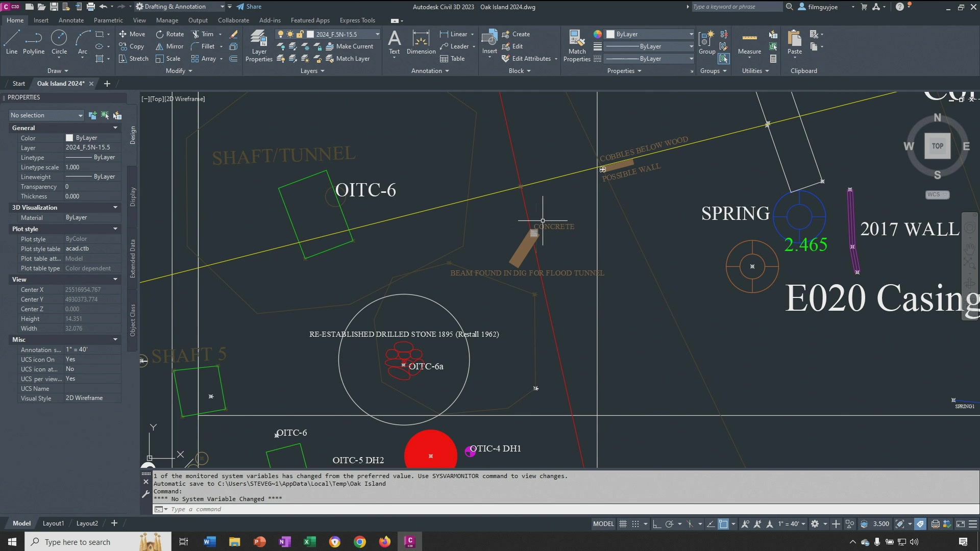This screenshot has width=980, height=551.
Task: Toggle ortho mode in status bar
Action: pyautogui.click(x=657, y=524)
